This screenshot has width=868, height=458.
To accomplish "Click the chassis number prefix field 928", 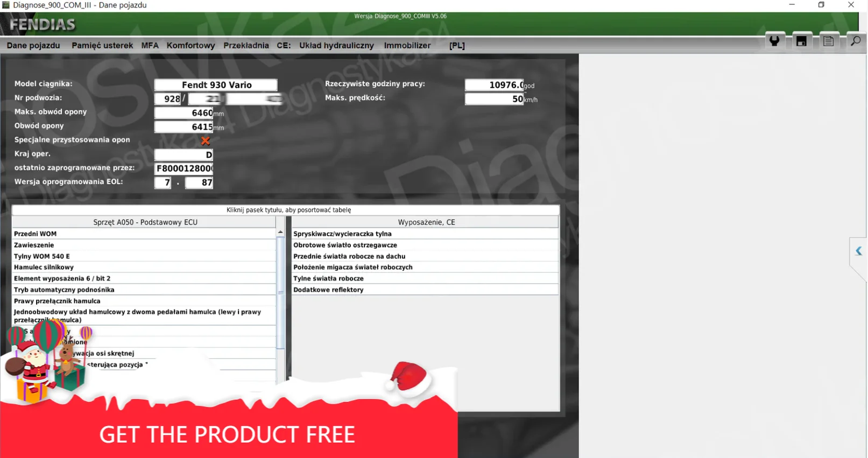I will 168,99.
